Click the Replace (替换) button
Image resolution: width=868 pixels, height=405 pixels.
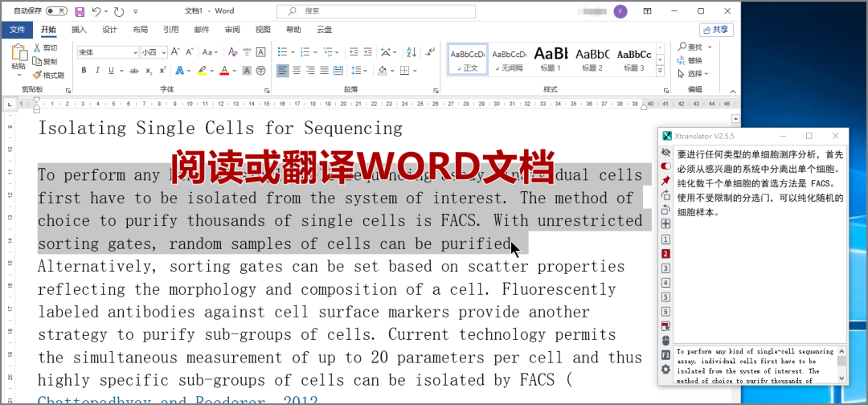coord(690,60)
